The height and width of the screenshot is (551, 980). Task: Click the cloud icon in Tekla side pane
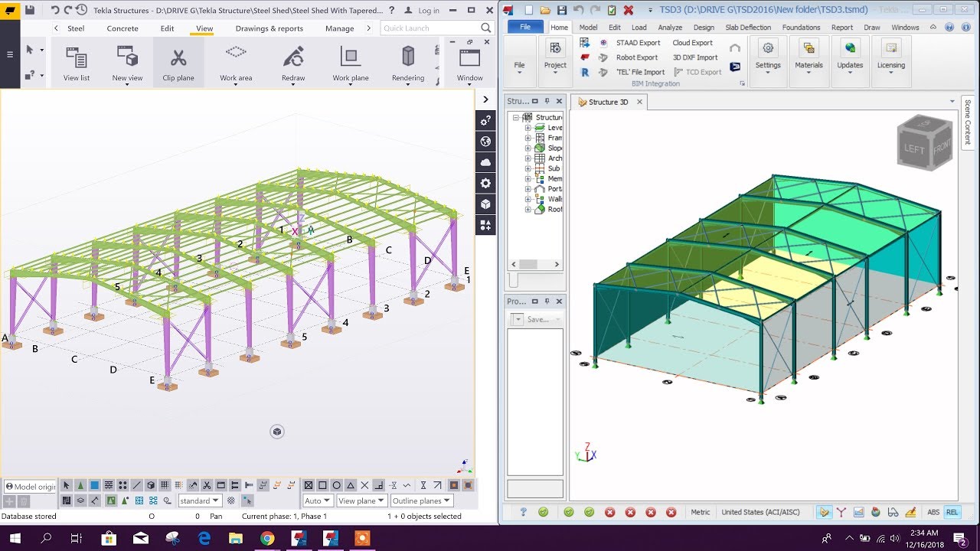point(485,162)
